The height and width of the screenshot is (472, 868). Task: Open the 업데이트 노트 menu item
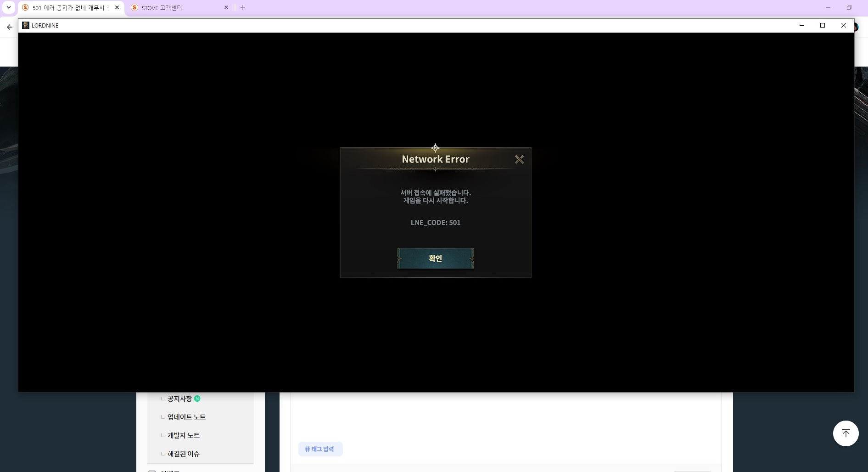pyautogui.click(x=186, y=417)
